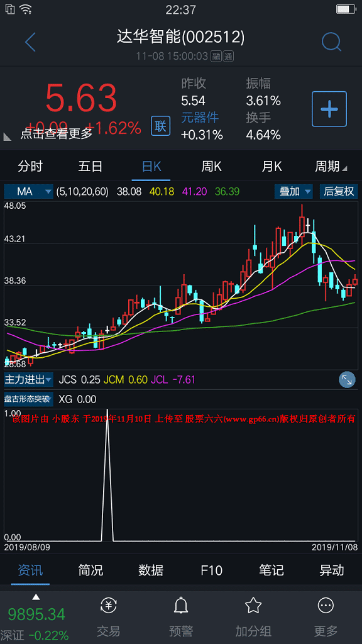The height and width of the screenshot is (644, 362).
Task: Tap the JCM 0.60 reading
Action: point(125,379)
